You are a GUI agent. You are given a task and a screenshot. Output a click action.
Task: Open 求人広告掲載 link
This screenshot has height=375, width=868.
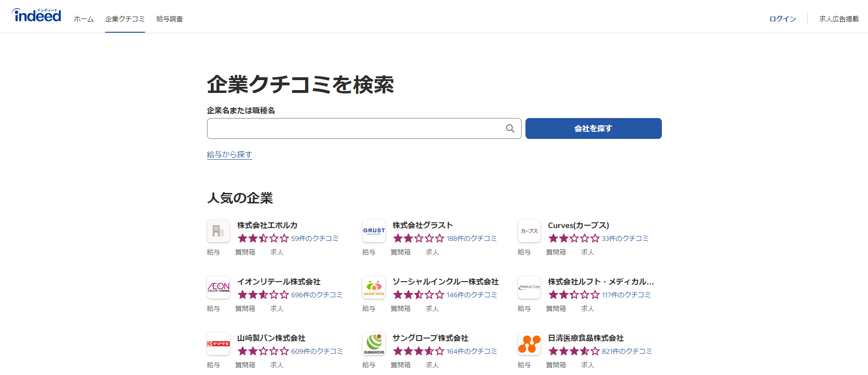click(x=839, y=19)
